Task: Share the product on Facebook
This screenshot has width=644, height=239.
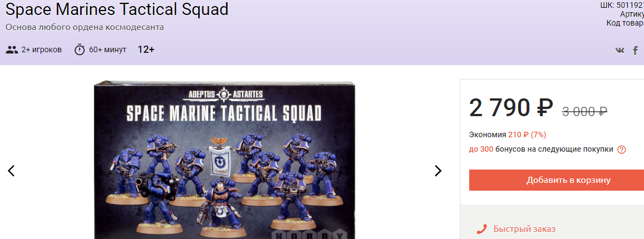Action: point(636,51)
